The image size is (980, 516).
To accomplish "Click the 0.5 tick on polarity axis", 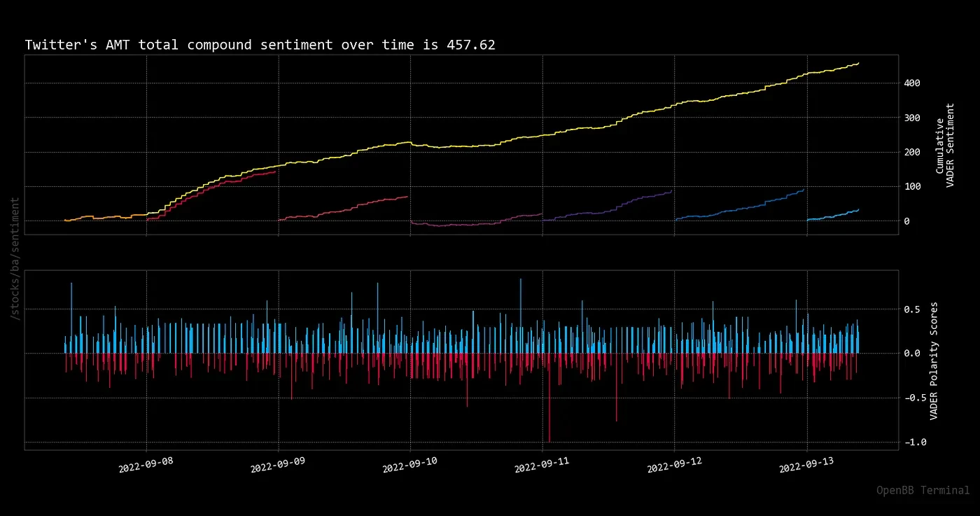I will pyautogui.click(x=911, y=309).
